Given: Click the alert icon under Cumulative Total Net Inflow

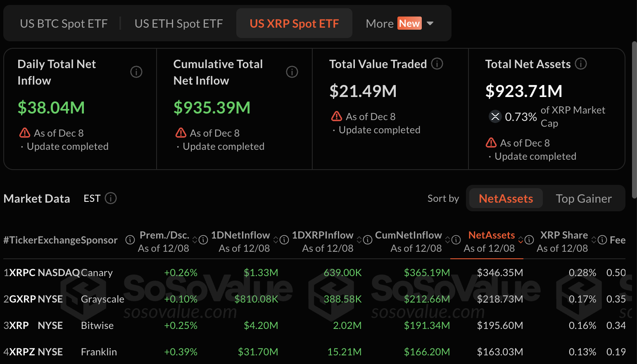Looking at the screenshot, I should (181, 133).
